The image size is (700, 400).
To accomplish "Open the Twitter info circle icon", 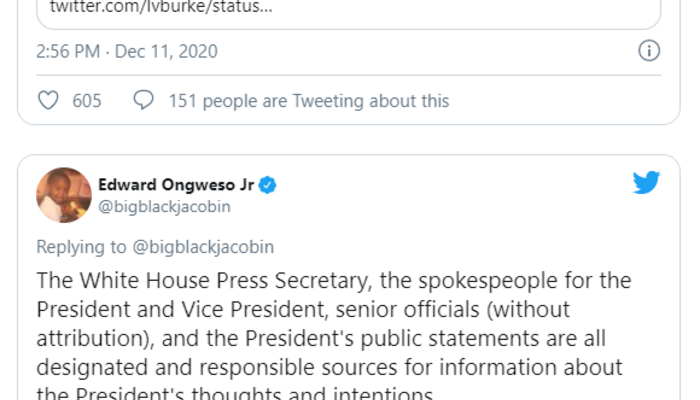I will (x=648, y=51).
